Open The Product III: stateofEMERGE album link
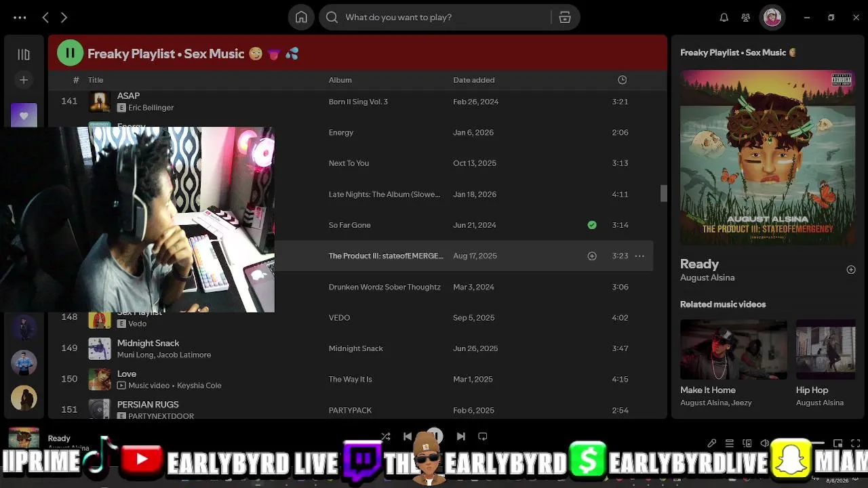This screenshot has height=488, width=868. [x=386, y=256]
